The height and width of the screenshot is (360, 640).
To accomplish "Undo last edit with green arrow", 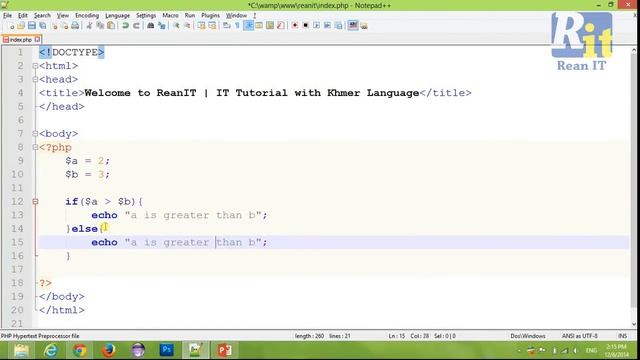I will pyautogui.click(x=125, y=26).
